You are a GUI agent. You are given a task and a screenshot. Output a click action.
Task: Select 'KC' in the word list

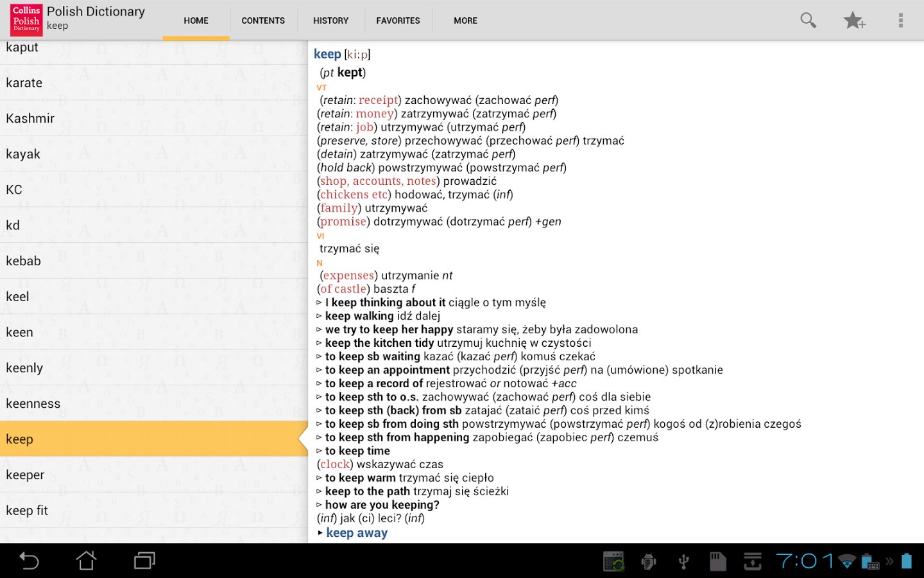(x=154, y=189)
